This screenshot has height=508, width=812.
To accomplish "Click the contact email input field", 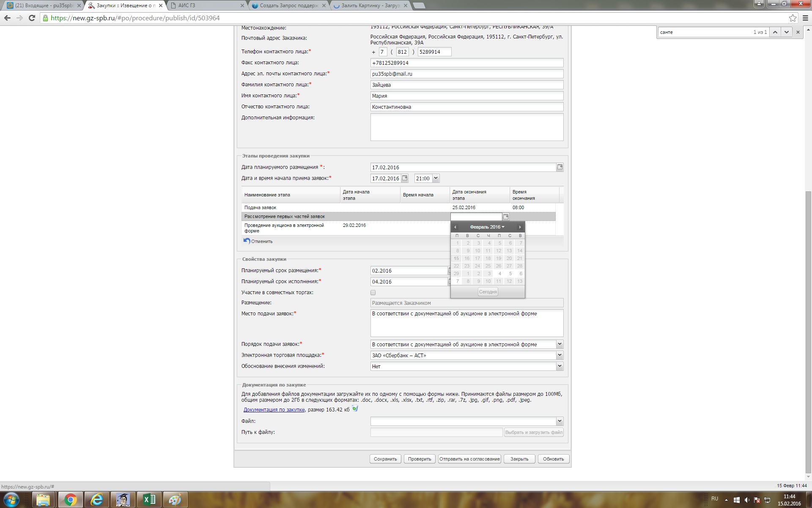I will coord(466,74).
